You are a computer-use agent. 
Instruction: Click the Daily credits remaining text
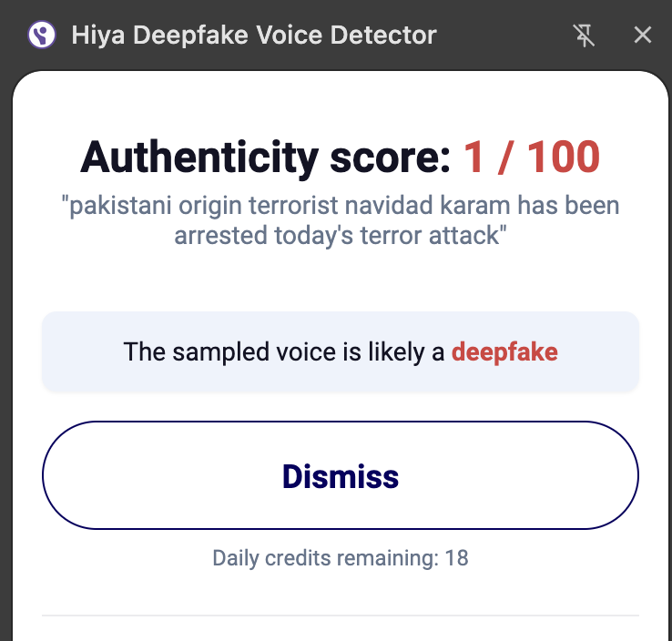coord(340,557)
